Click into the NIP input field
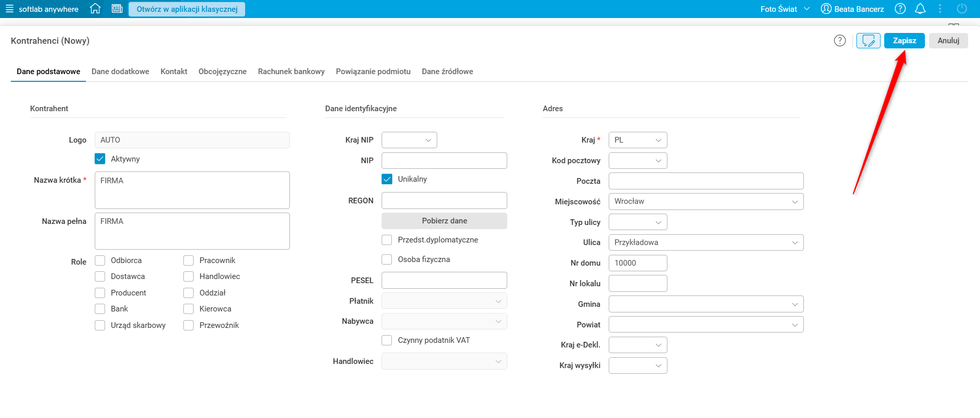 pyautogui.click(x=444, y=161)
